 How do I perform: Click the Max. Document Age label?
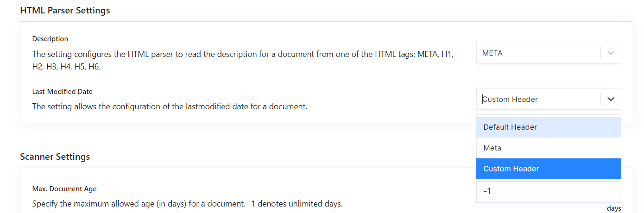pyautogui.click(x=64, y=189)
